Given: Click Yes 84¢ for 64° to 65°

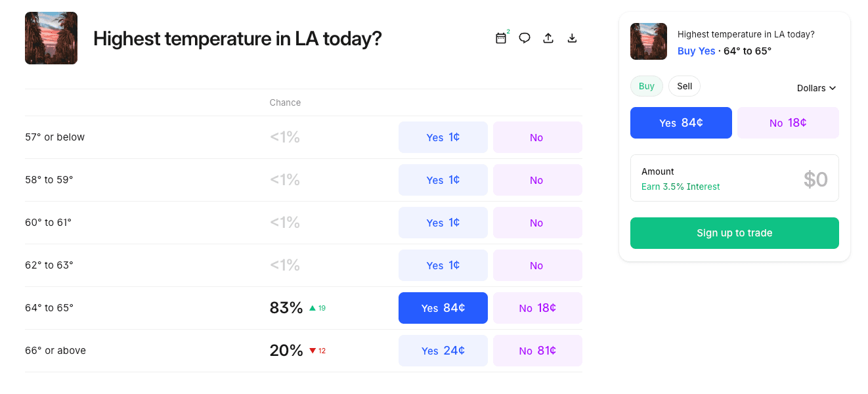Looking at the screenshot, I should pyautogui.click(x=443, y=308).
